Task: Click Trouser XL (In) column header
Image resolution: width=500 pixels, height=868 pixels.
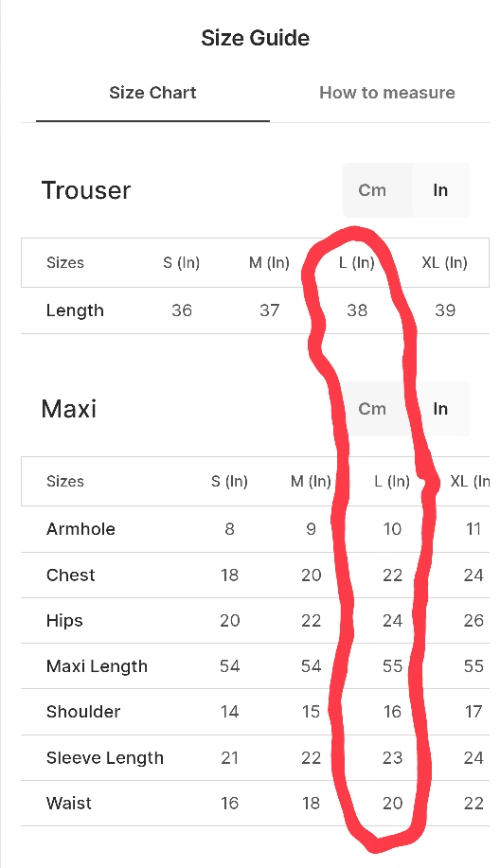Action: 445,262
